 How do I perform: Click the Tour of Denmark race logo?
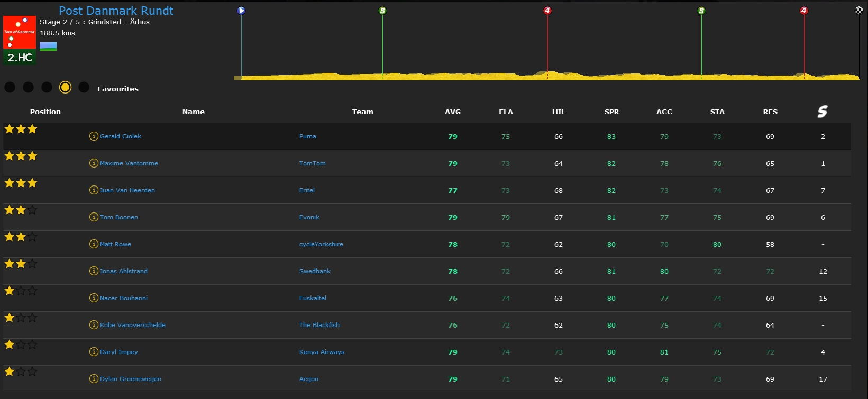point(20,32)
